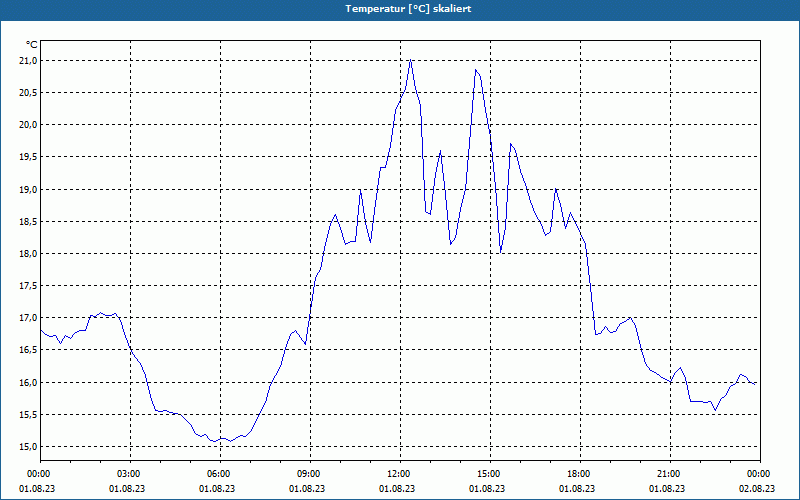Pick the 01.08.23 date below 21:00

pyautogui.click(x=667, y=488)
